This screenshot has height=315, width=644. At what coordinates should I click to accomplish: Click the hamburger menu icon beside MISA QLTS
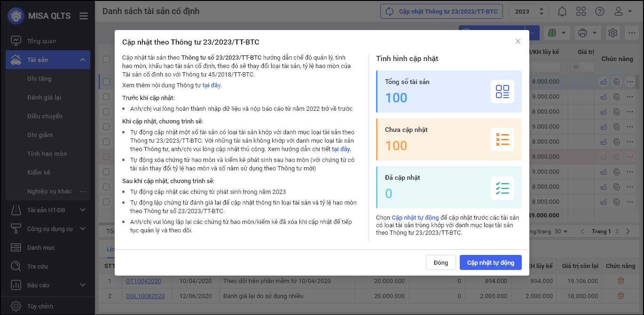(84, 16)
